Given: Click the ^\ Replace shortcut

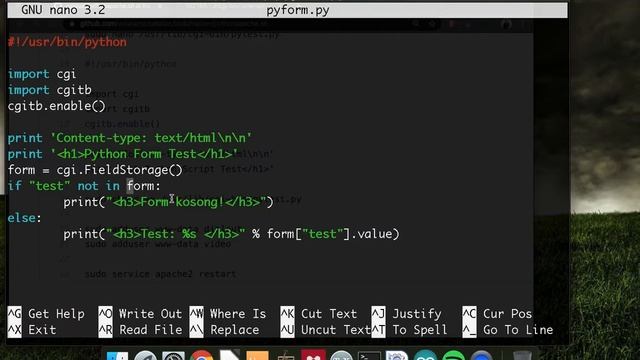Looking at the screenshot, I should tap(224, 330).
